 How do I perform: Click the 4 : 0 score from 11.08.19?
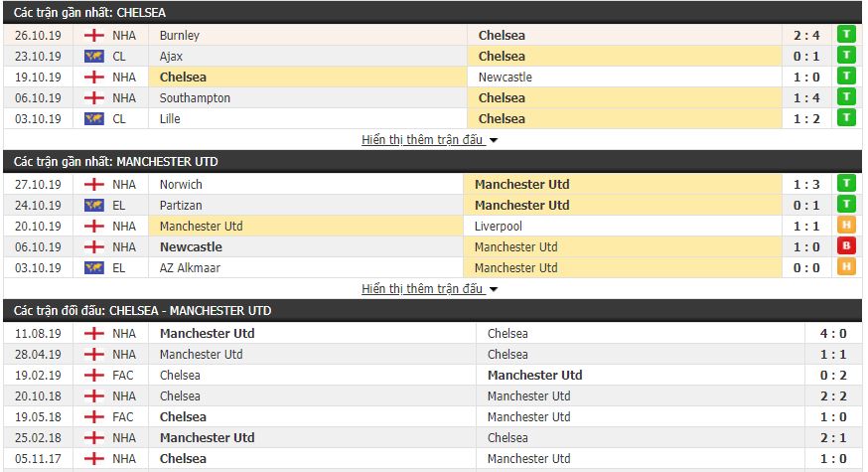(x=833, y=334)
